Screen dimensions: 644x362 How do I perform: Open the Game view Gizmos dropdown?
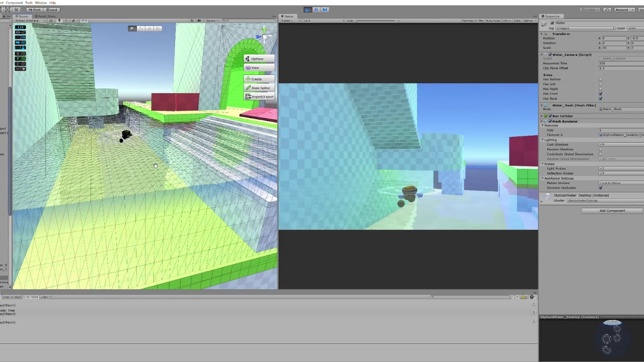click(530, 21)
